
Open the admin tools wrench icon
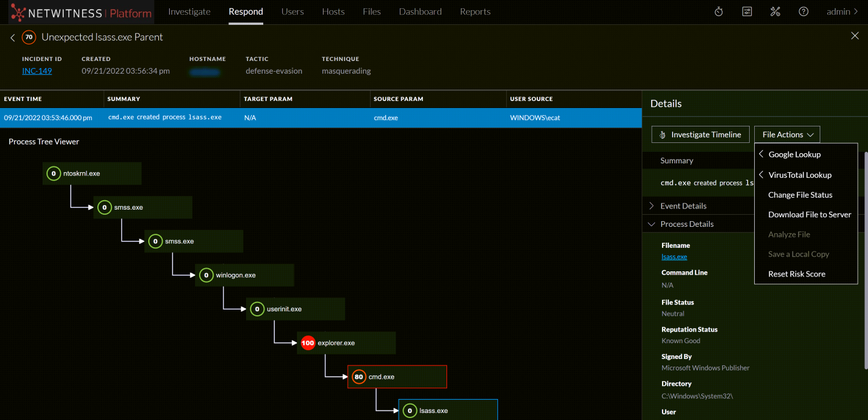775,11
